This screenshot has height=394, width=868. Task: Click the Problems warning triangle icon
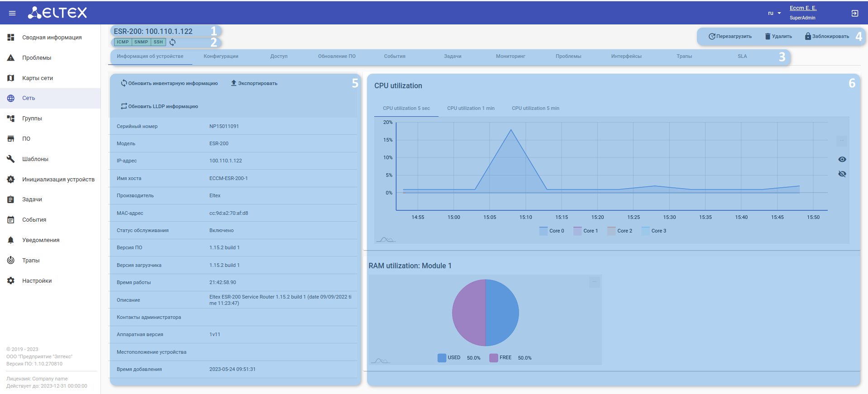coord(11,58)
